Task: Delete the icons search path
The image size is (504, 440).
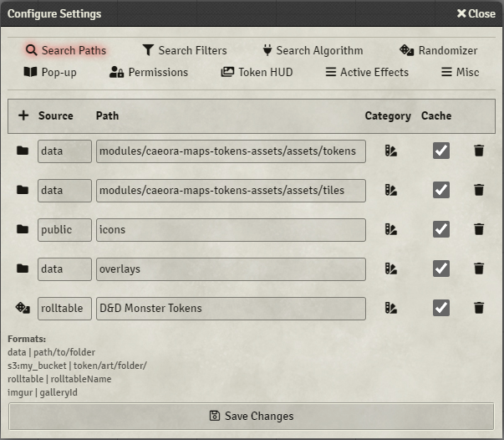Action: pyautogui.click(x=479, y=229)
